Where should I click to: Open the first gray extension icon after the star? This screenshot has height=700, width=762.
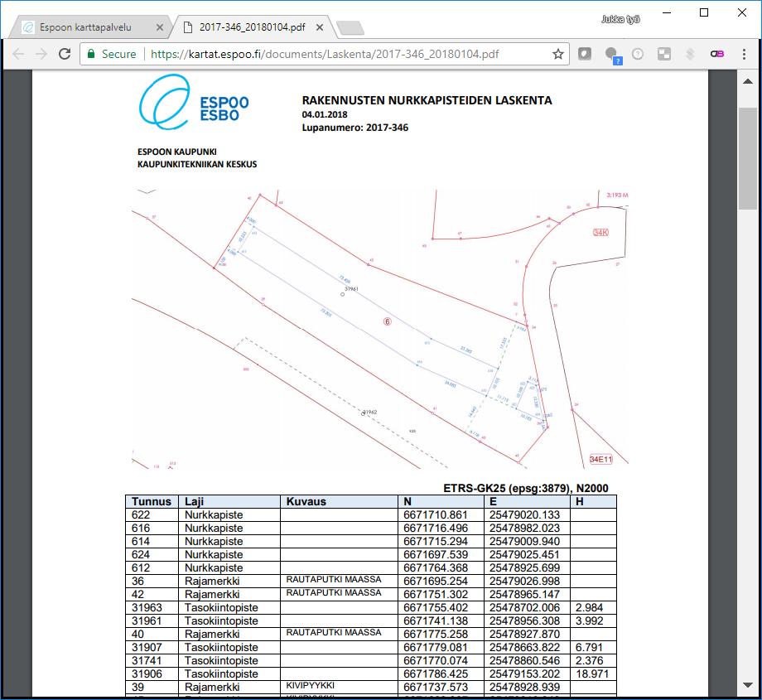click(585, 54)
